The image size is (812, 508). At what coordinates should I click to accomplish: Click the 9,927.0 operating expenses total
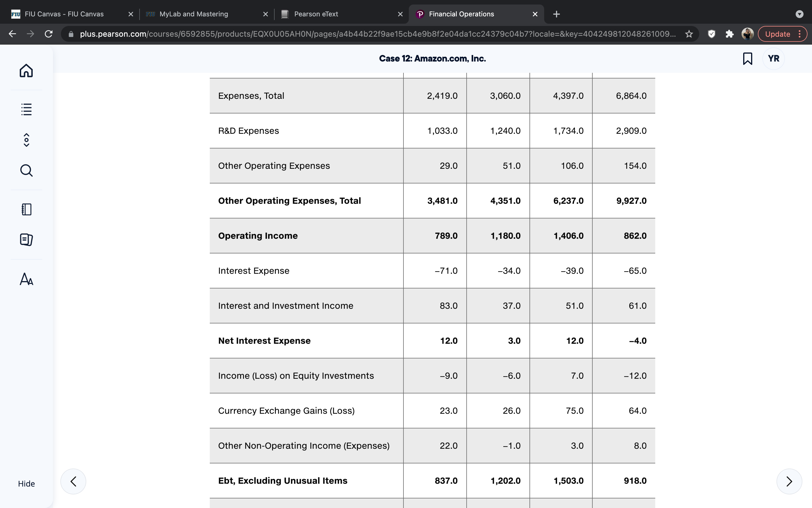631,201
